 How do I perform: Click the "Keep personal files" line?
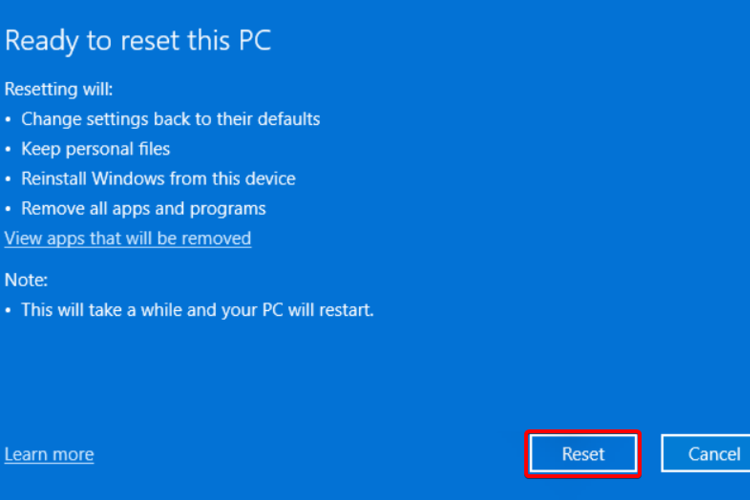point(95,149)
